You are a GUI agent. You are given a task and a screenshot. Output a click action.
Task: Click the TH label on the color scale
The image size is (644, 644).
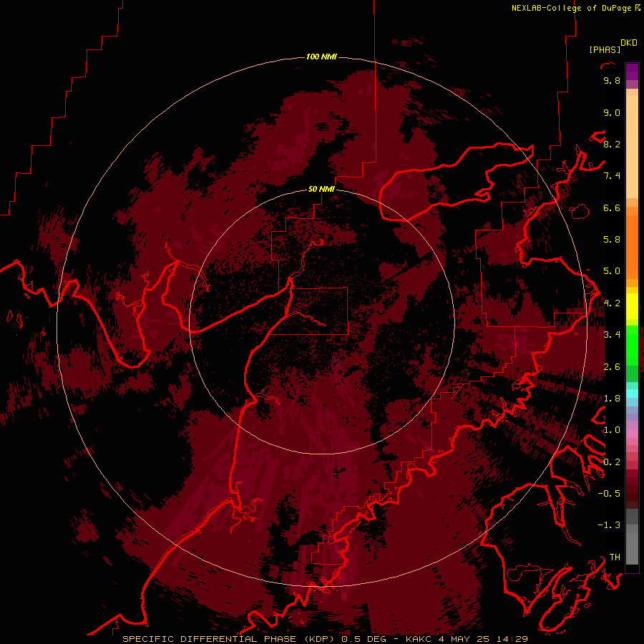pyautogui.click(x=615, y=557)
